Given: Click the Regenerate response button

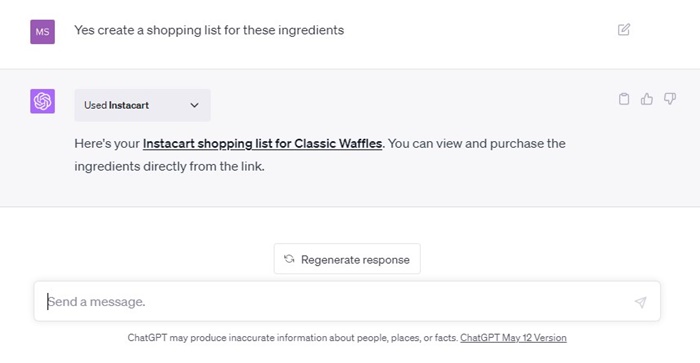Looking at the screenshot, I should pos(347,259).
